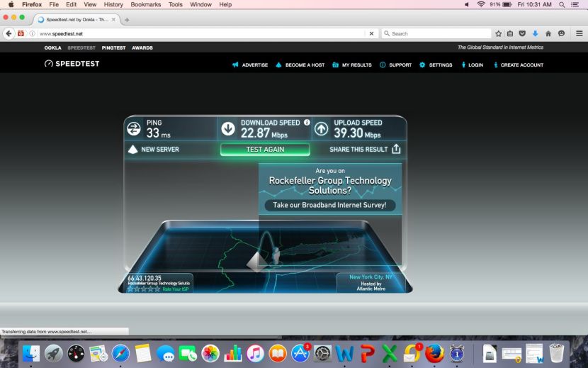Select the Speedtest.net by Ookla tab

77,20
